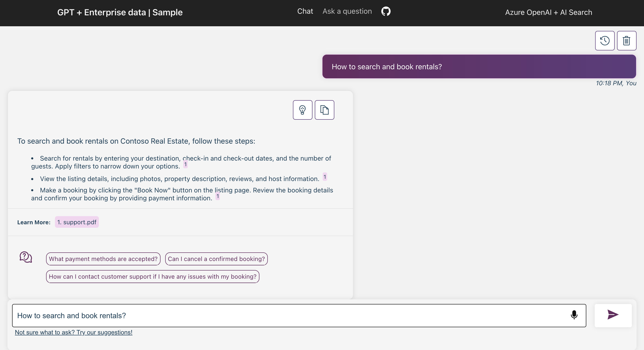Click citation 1 after 'narrow down your options'
Viewport: 644px width, 350px height.
pyautogui.click(x=185, y=165)
